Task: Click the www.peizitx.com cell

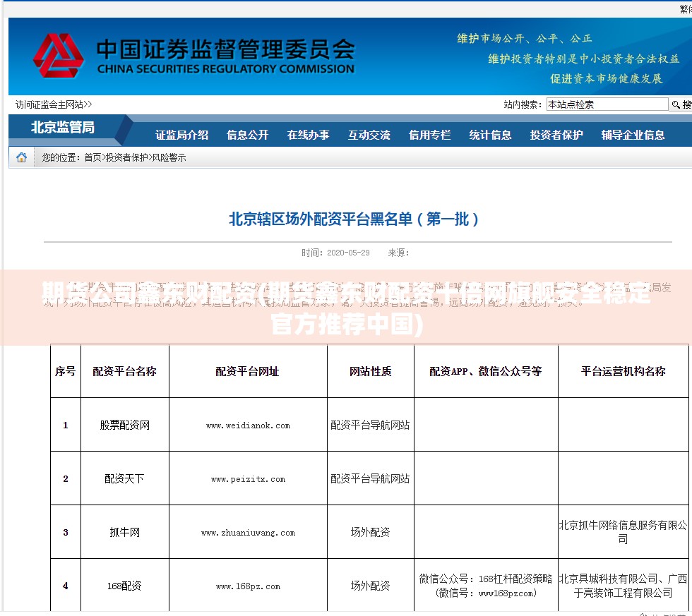Action: [248, 479]
